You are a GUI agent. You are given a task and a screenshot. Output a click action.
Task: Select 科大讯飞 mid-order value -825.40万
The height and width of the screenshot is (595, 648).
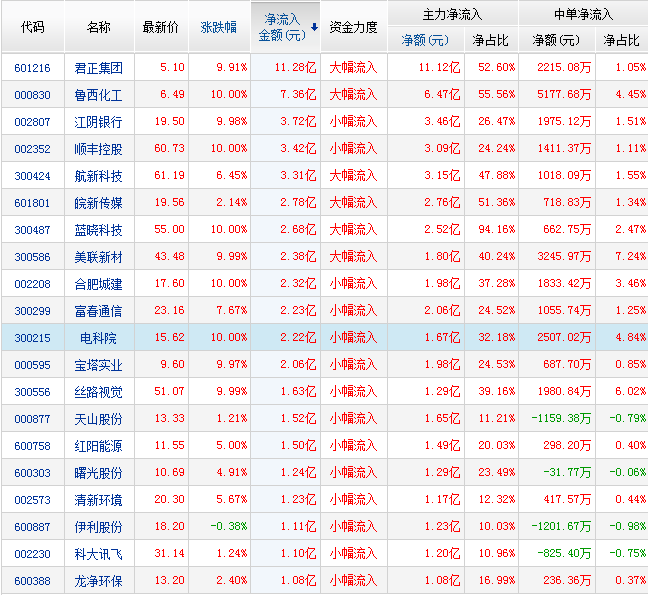(x=564, y=553)
